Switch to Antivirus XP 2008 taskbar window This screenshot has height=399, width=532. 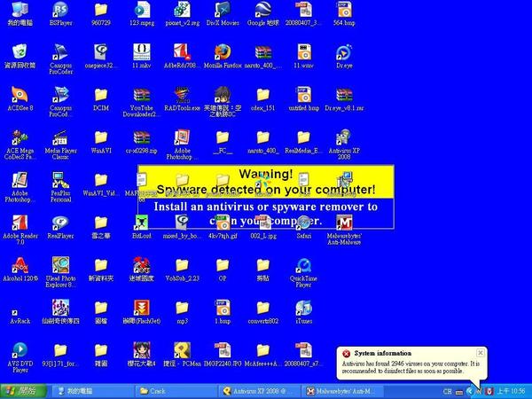click(259, 391)
